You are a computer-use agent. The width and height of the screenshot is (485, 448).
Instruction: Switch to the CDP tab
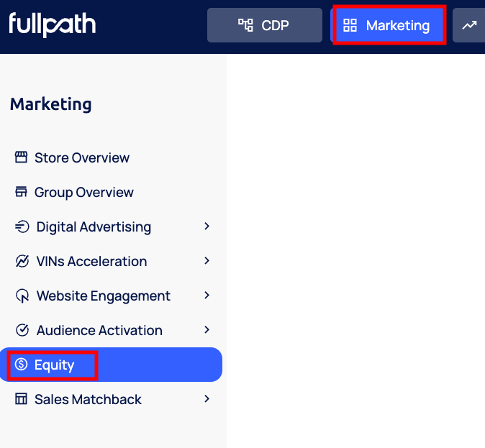click(264, 25)
